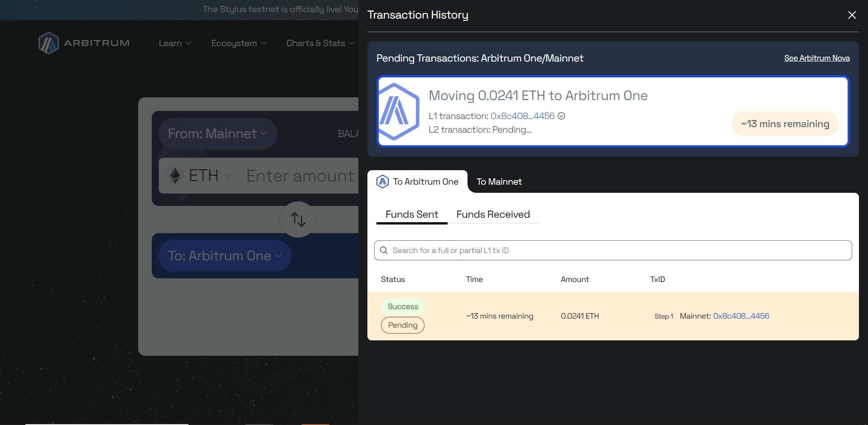Screen dimensions: 868x425
Task: Click the ETH token diamond icon
Action: 175,176
